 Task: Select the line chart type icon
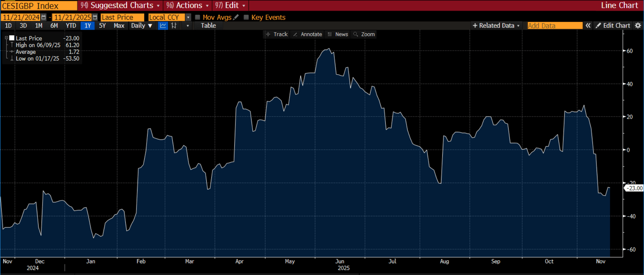(163, 26)
